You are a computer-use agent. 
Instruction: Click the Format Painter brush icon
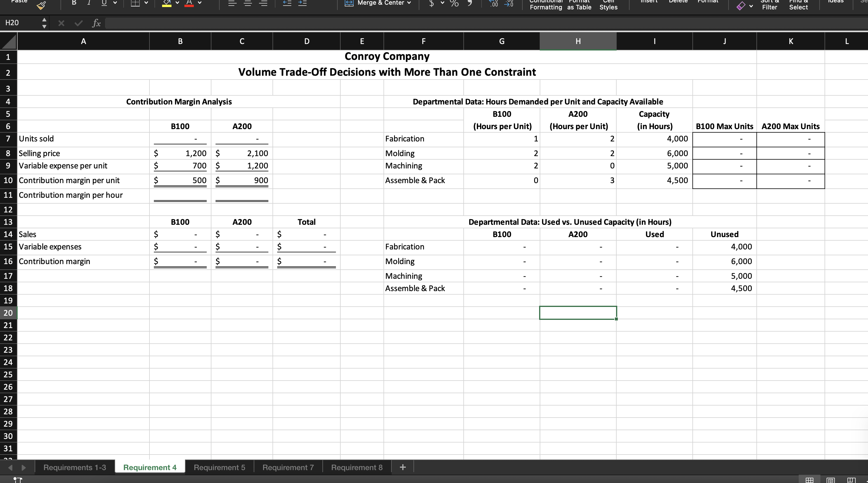[x=41, y=5]
